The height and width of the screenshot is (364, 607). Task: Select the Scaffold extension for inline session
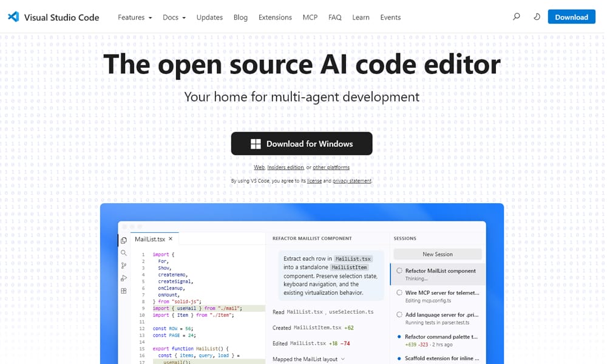[442, 358]
